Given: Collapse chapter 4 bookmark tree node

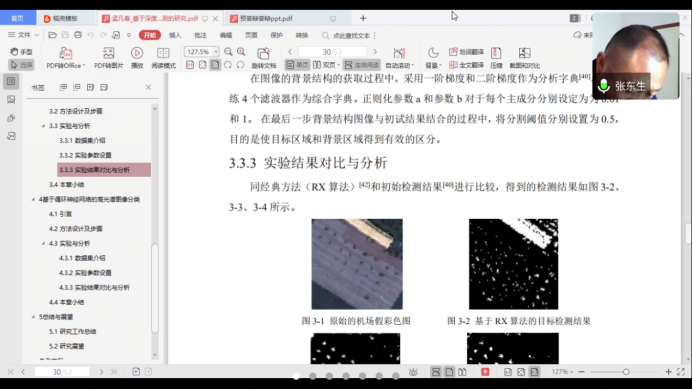Looking at the screenshot, I should click(33, 199).
